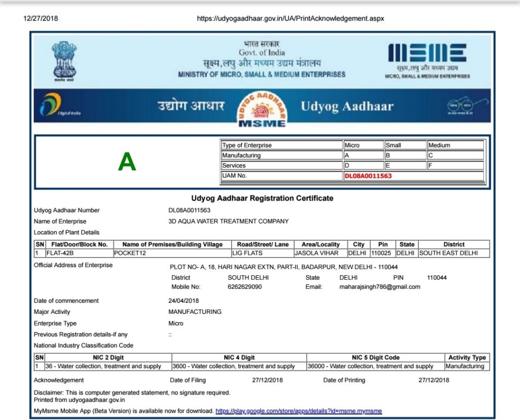The width and height of the screenshot is (520, 420).
Task: Click the Enterprise Type value Micro
Action: point(176,324)
